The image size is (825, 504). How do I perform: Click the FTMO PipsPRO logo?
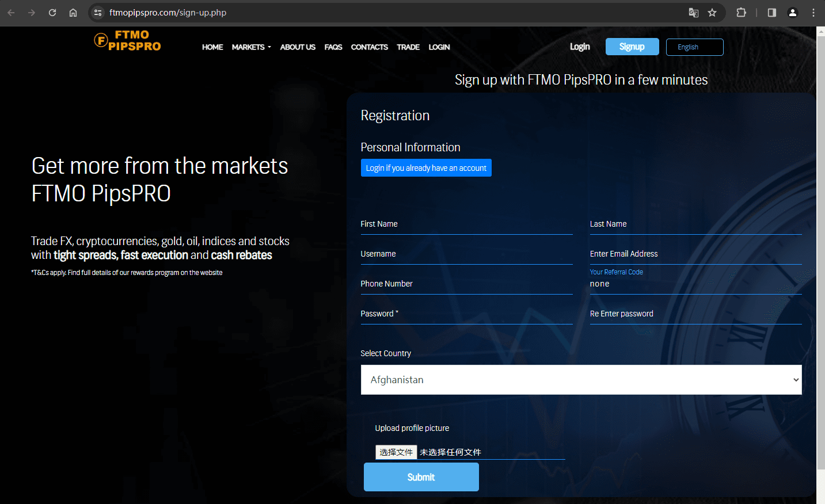(x=128, y=41)
